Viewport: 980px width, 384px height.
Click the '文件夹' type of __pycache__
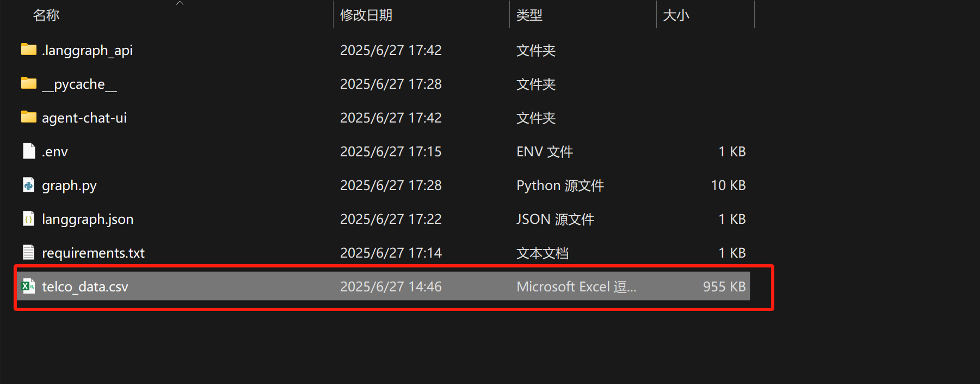coord(536,84)
